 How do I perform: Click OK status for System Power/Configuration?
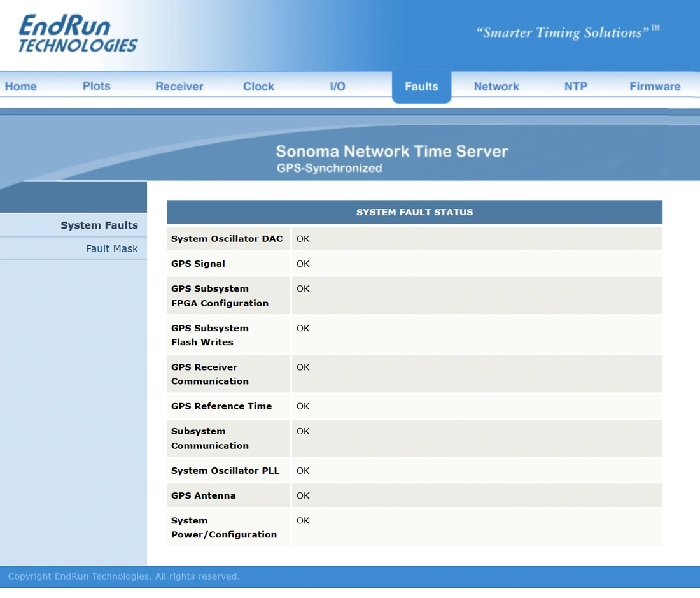click(x=303, y=520)
